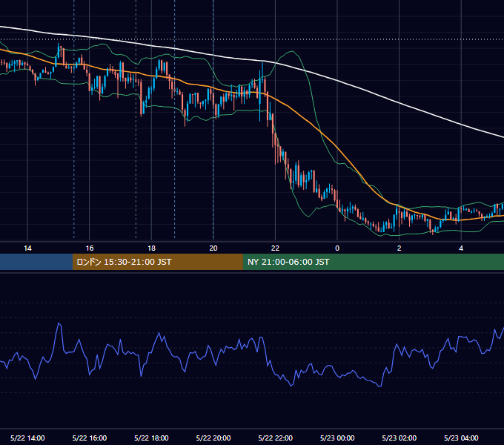This screenshot has height=445, width=504.
Task: Click the '5/22 22:00' date label
Action: 276,438
